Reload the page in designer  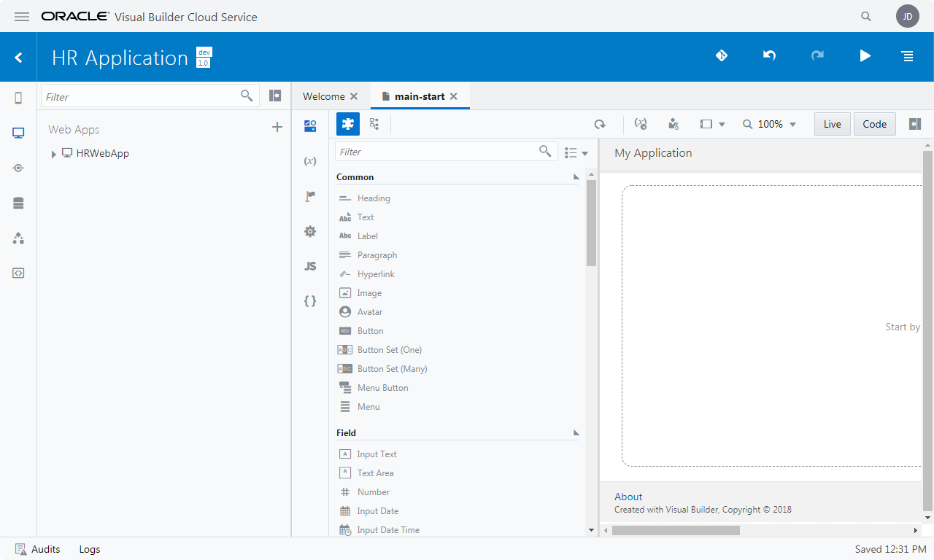click(x=600, y=124)
